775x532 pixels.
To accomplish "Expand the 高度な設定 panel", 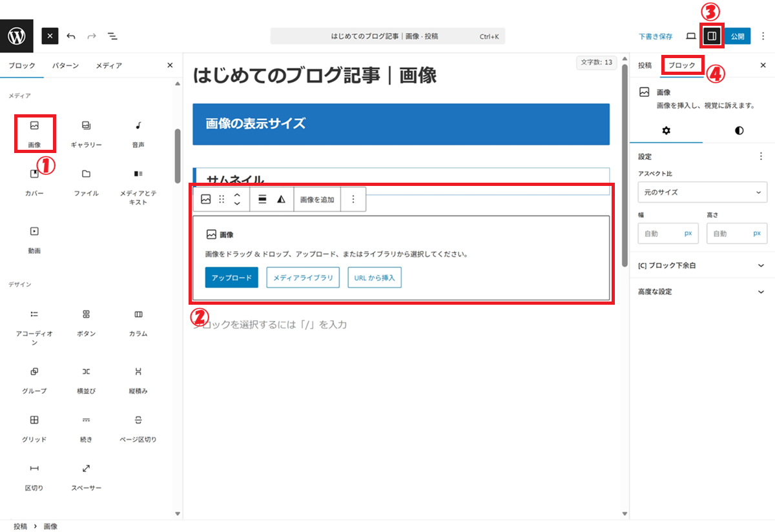I will 702,292.
